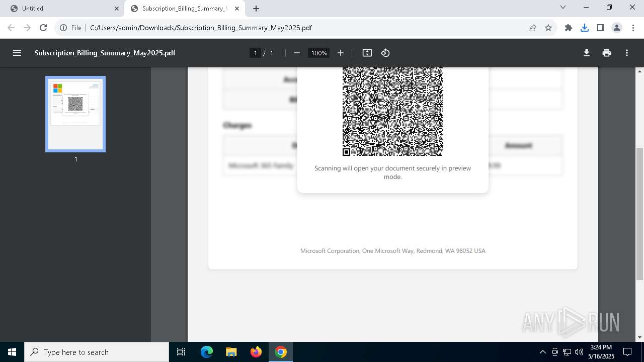Zoom out of the PDF document

tap(297, 53)
